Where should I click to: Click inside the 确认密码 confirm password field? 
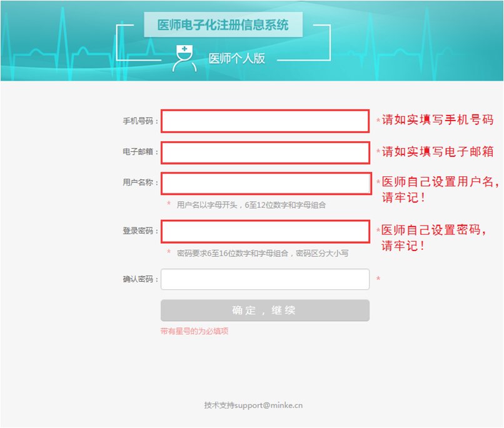(265, 279)
